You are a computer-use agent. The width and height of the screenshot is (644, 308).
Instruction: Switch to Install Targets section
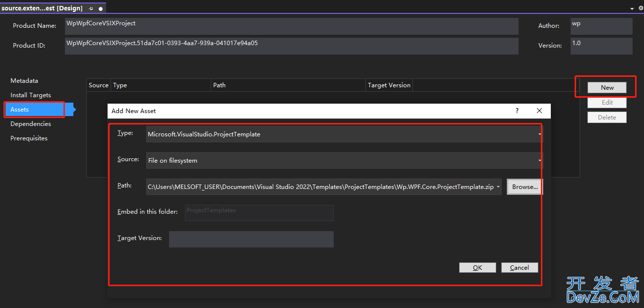31,95
